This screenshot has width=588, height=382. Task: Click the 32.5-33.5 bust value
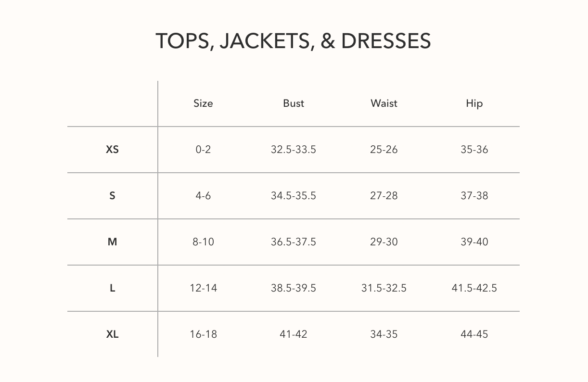click(294, 150)
